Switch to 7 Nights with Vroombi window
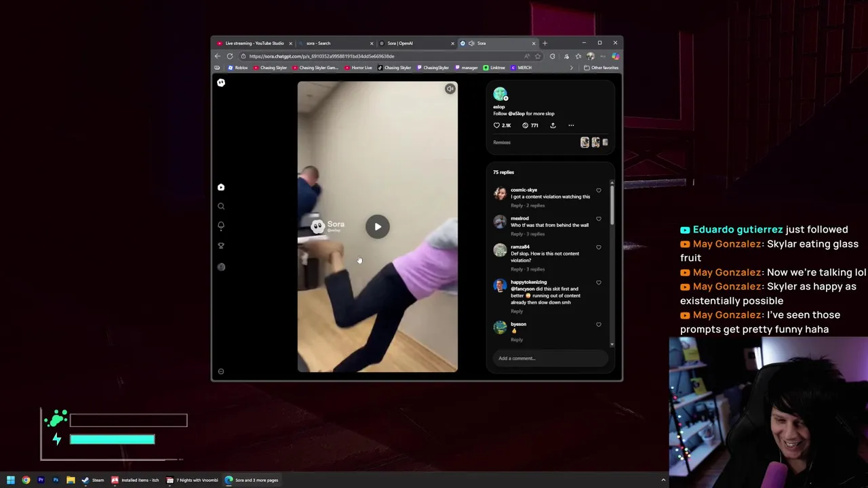The width and height of the screenshot is (868, 488). [193, 480]
